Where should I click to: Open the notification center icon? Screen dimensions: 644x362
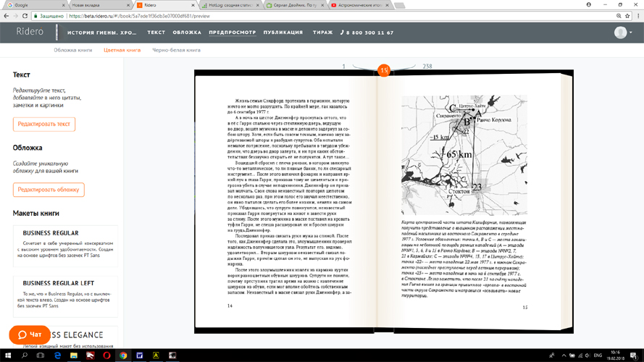(x=634, y=355)
